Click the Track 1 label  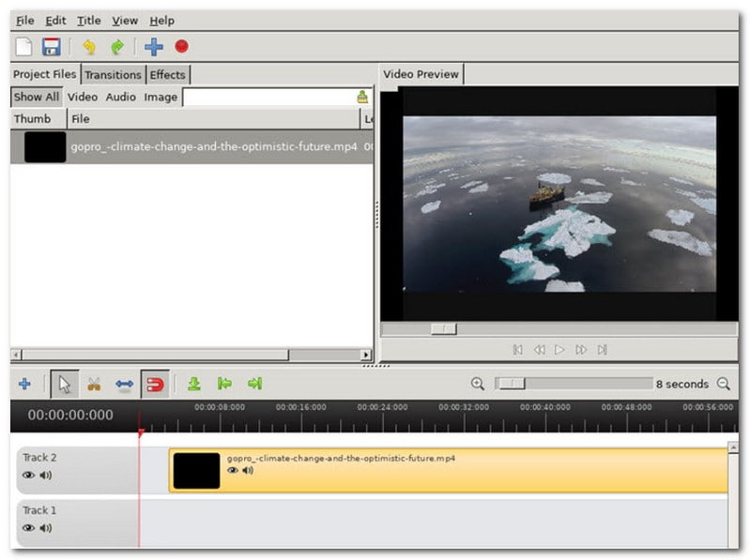pyautogui.click(x=39, y=510)
